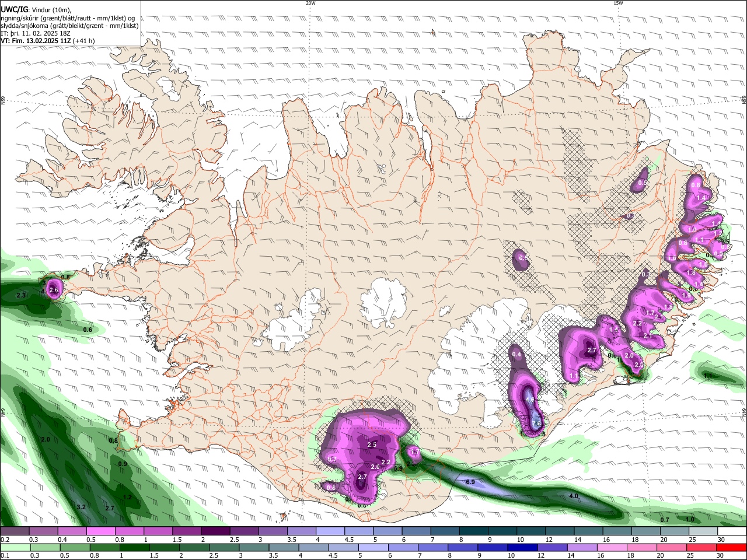This screenshot has height=560, width=747.
Task: Click the 2.3 rain value west of Snæfellsnes
Action: 21,296
